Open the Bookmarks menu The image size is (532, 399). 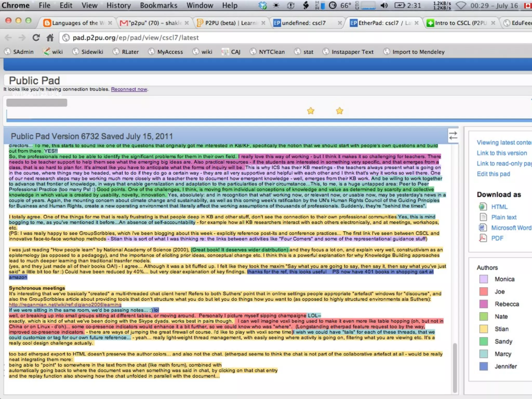coord(158,5)
